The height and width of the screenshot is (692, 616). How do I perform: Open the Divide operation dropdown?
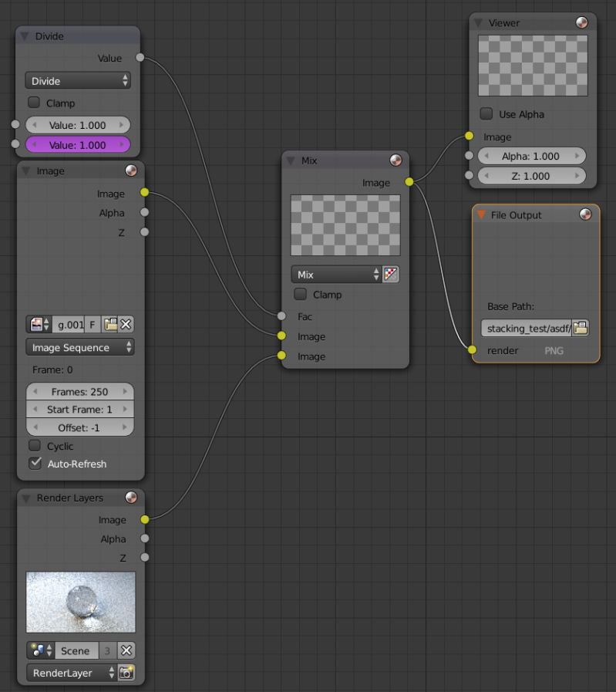tap(78, 81)
